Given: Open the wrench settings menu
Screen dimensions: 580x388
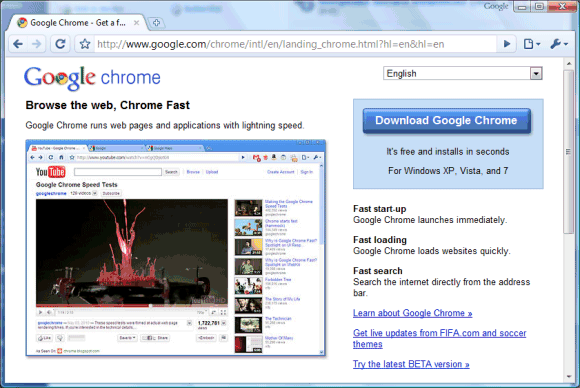Looking at the screenshot, I should click(x=559, y=44).
